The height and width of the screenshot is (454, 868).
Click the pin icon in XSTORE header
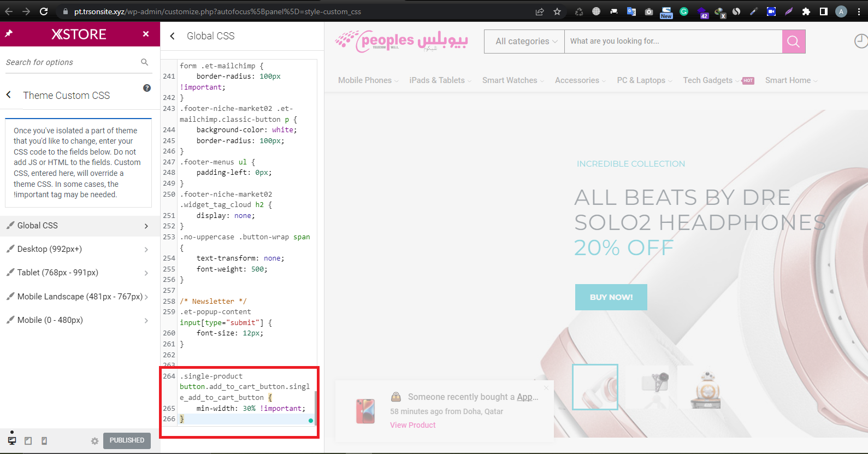coord(9,34)
